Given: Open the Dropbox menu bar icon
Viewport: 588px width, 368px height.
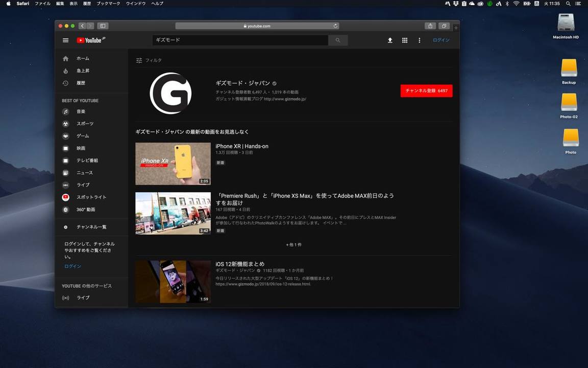Looking at the screenshot, I should pos(456,4).
